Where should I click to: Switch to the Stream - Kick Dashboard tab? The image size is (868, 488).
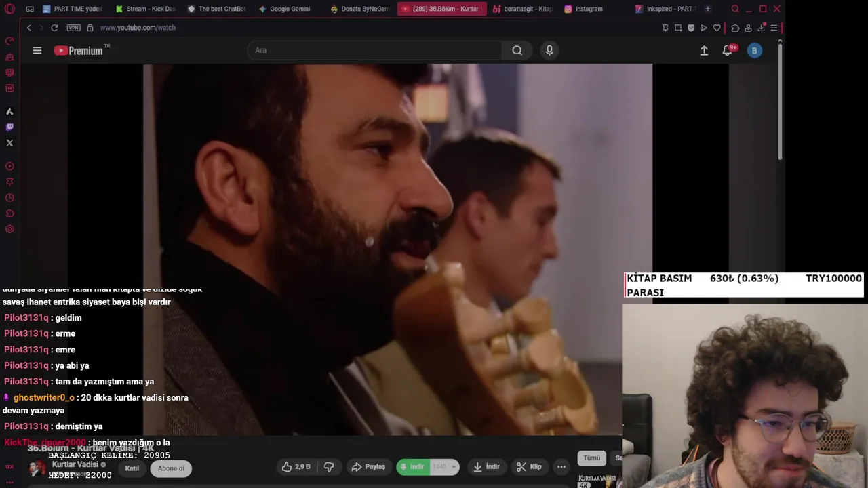(146, 9)
